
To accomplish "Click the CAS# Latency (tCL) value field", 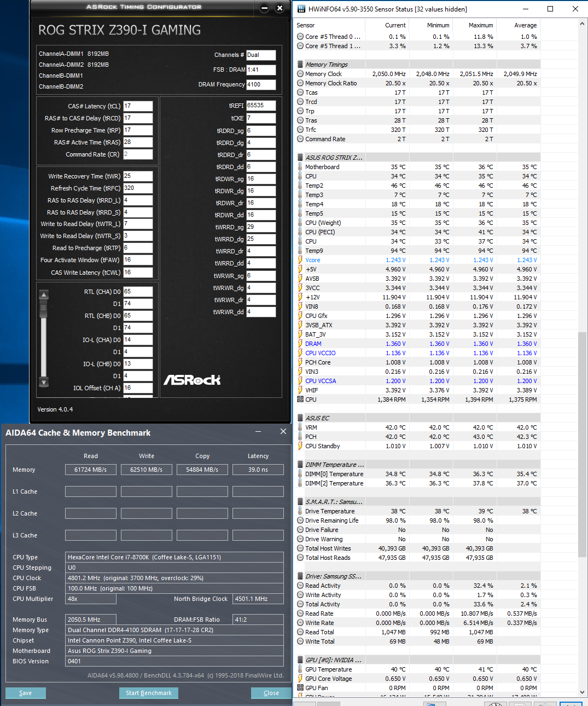I will pos(138,106).
